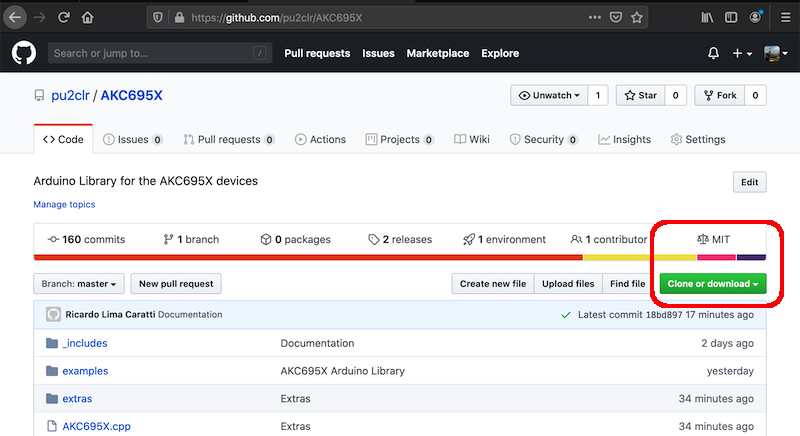Click the forks count 0
800x436 pixels.
pos(755,95)
